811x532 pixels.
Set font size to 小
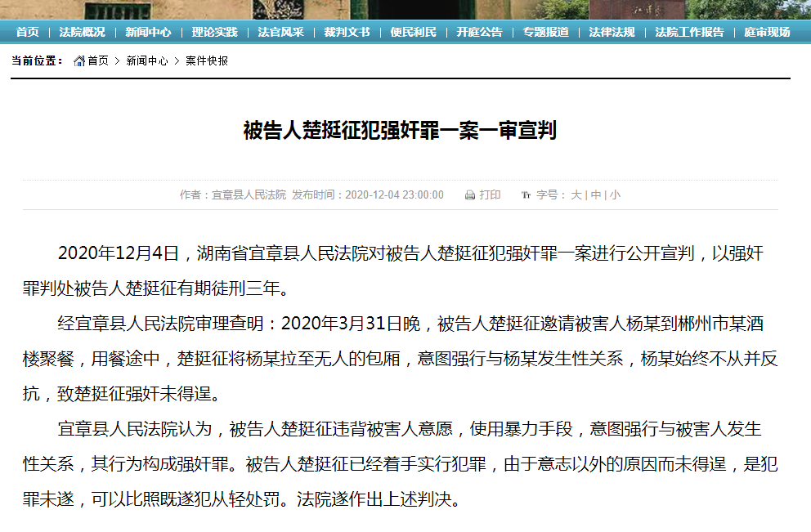click(615, 195)
